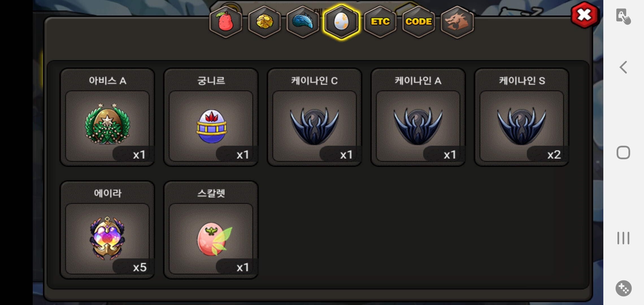The height and width of the screenshot is (305, 644).
Task: Select the 궁니르 blue crowned egg
Action: pos(211,117)
